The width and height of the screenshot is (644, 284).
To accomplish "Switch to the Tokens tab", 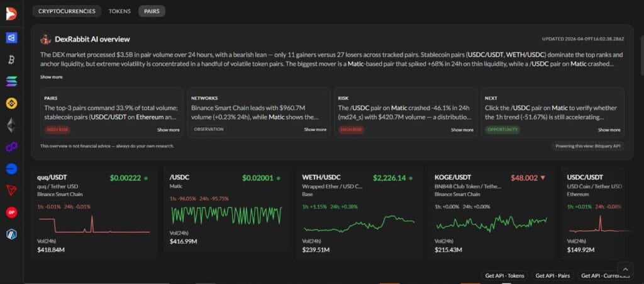I will coord(119,11).
